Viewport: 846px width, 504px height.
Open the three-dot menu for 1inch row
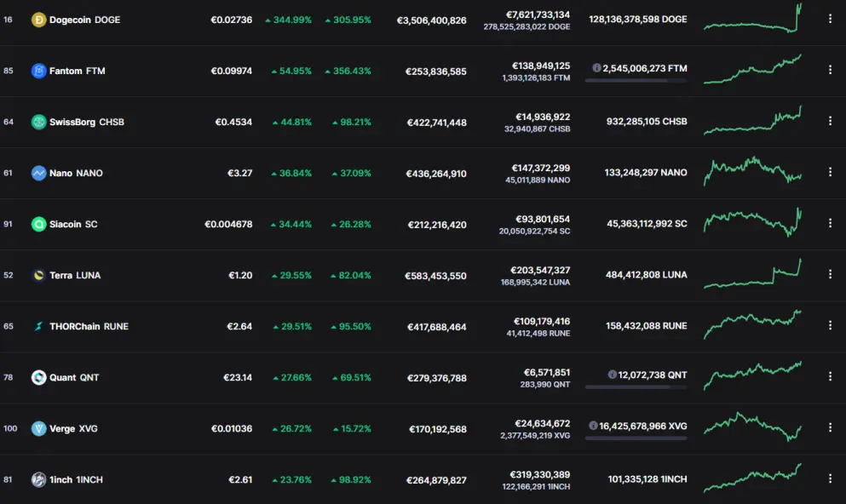(830, 478)
